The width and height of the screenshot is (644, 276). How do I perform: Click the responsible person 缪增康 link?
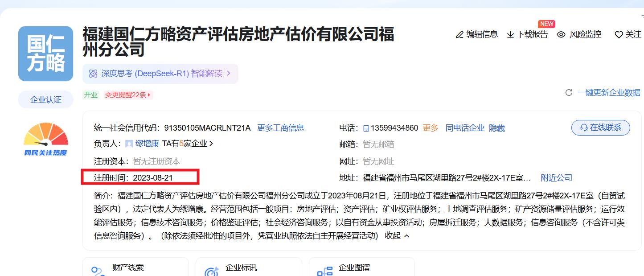[x=147, y=144]
